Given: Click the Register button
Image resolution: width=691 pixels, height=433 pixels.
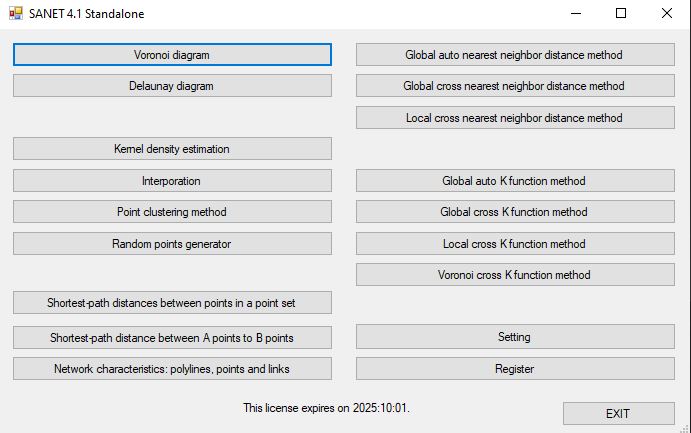Looking at the screenshot, I should (x=515, y=368).
